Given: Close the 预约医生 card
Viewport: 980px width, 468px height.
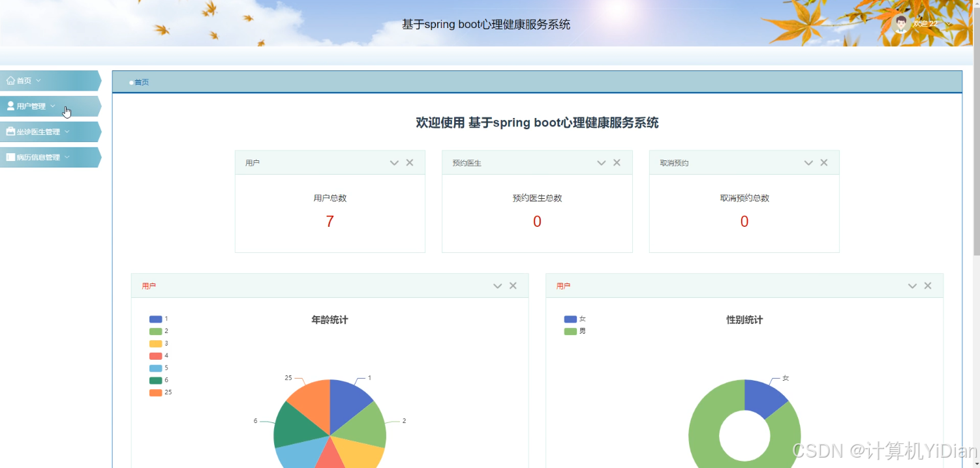Looking at the screenshot, I should pyautogui.click(x=617, y=162).
